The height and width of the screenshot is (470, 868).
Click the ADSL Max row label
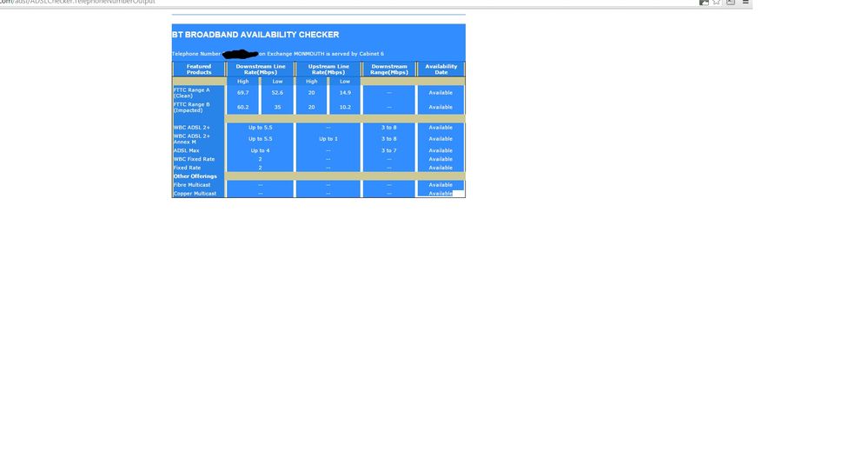[x=187, y=150]
